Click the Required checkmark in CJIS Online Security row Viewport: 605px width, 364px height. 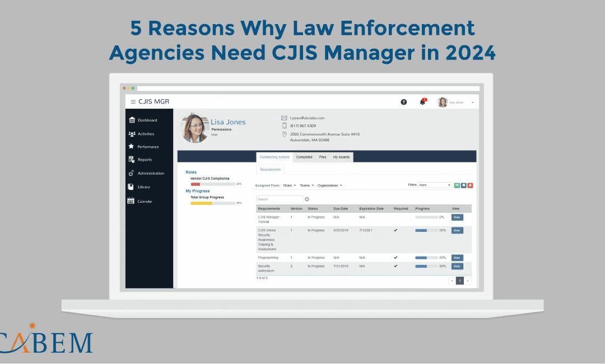point(395,230)
